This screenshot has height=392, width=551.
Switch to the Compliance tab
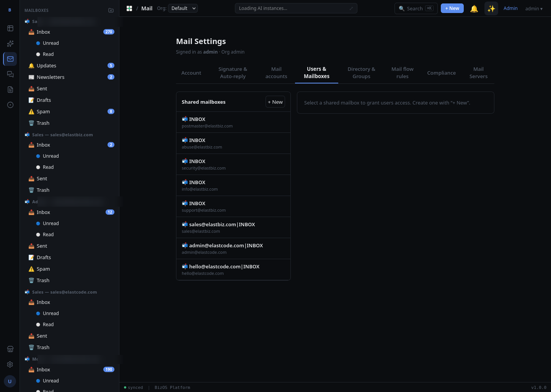441,73
